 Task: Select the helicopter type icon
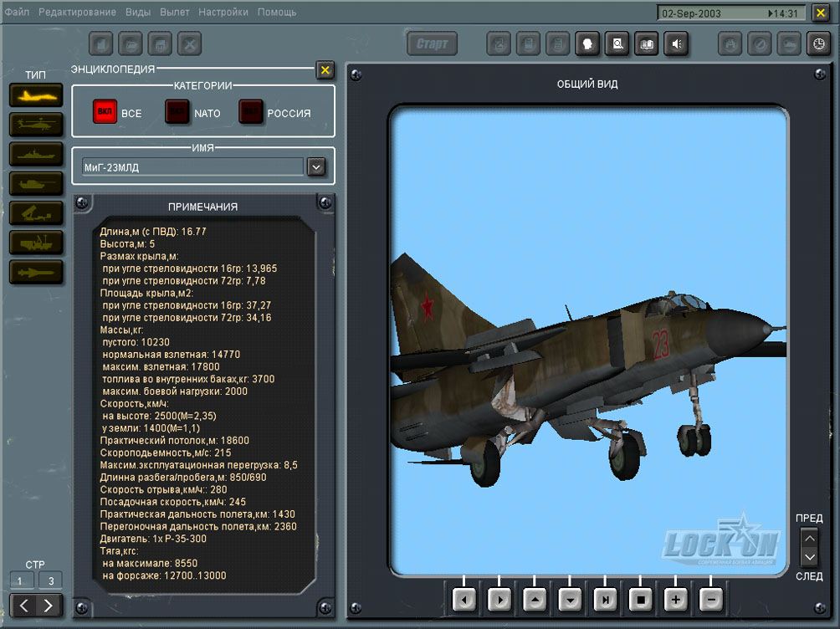36,125
